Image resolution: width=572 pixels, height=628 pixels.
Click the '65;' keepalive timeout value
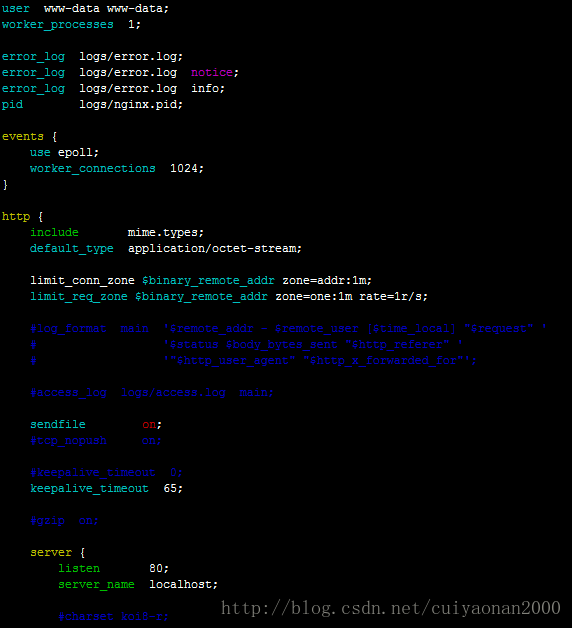coord(173,489)
